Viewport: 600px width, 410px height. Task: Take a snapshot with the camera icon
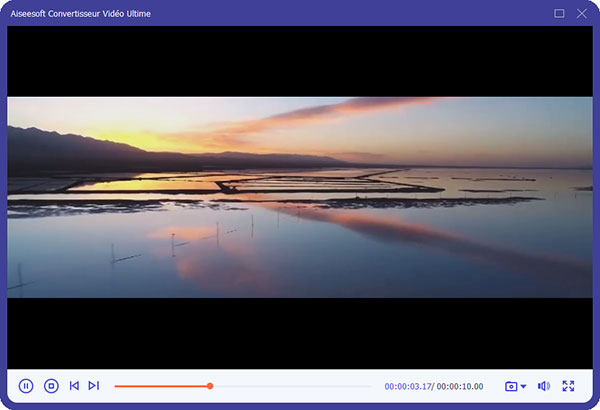tap(510, 386)
